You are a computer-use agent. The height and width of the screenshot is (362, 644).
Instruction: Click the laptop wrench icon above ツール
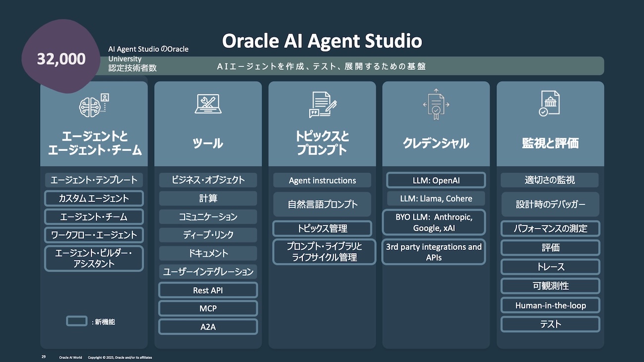208,104
